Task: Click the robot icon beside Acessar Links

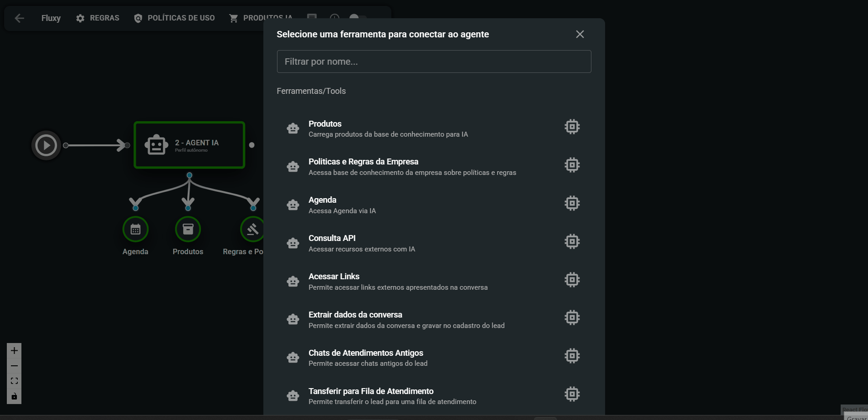Action: pos(293,281)
